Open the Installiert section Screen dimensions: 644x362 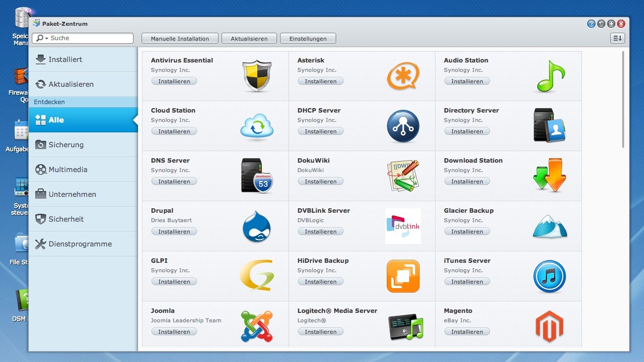point(83,60)
